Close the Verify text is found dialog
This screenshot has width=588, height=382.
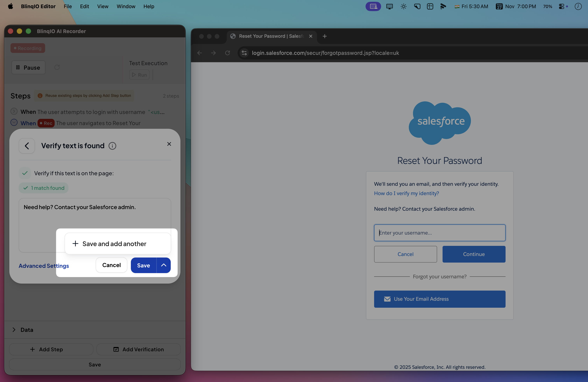169,144
